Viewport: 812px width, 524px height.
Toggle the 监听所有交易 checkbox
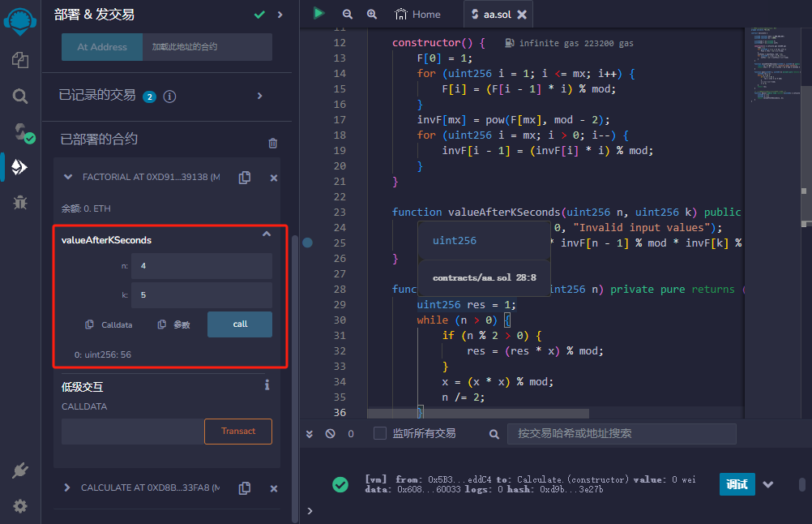(379, 433)
